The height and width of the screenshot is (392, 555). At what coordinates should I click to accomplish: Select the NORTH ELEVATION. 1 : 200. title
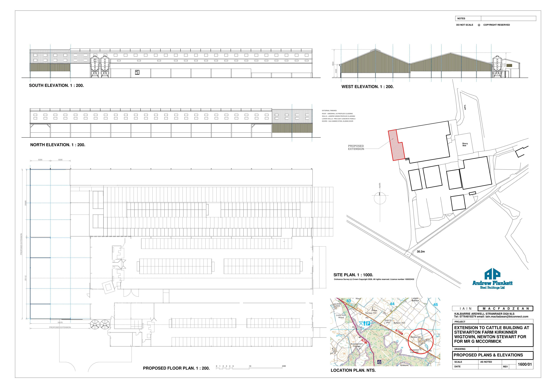coord(58,145)
